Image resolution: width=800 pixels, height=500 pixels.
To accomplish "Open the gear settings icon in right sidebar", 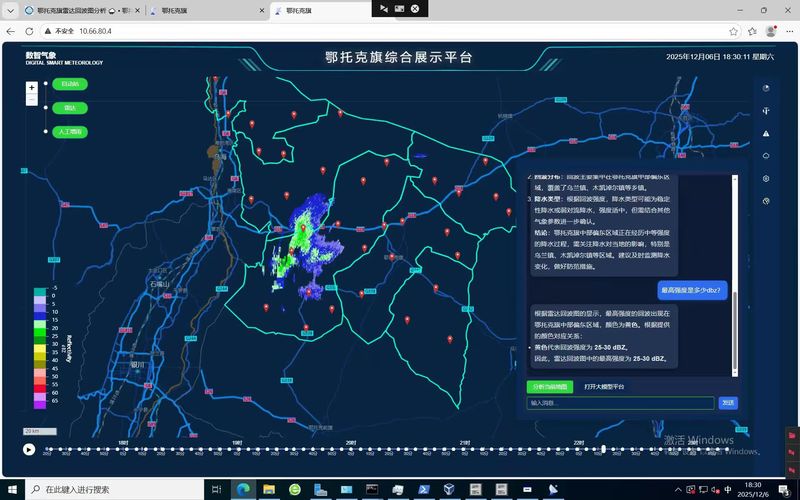I will point(766,179).
